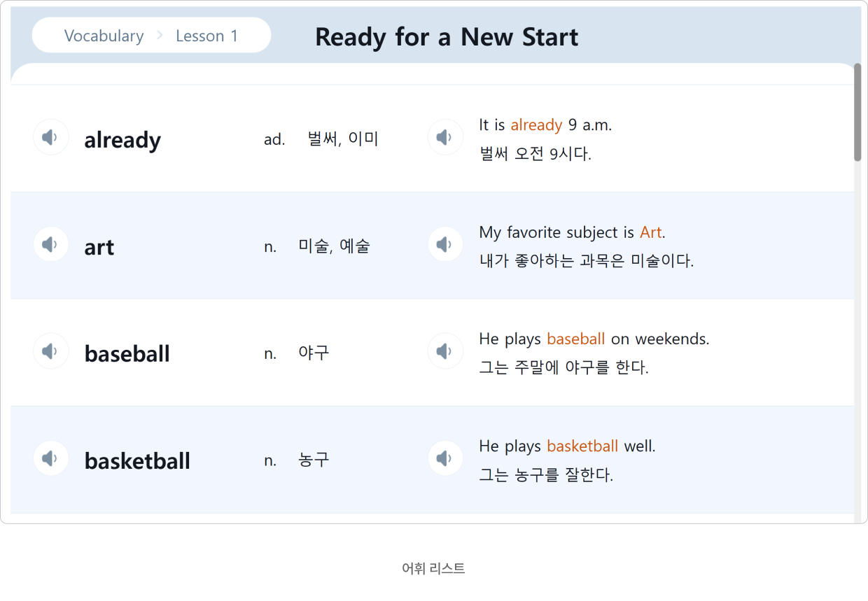Click the breadcrumb chevron separator
The height and width of the screenshot is (601, 868).
point(160,36)
